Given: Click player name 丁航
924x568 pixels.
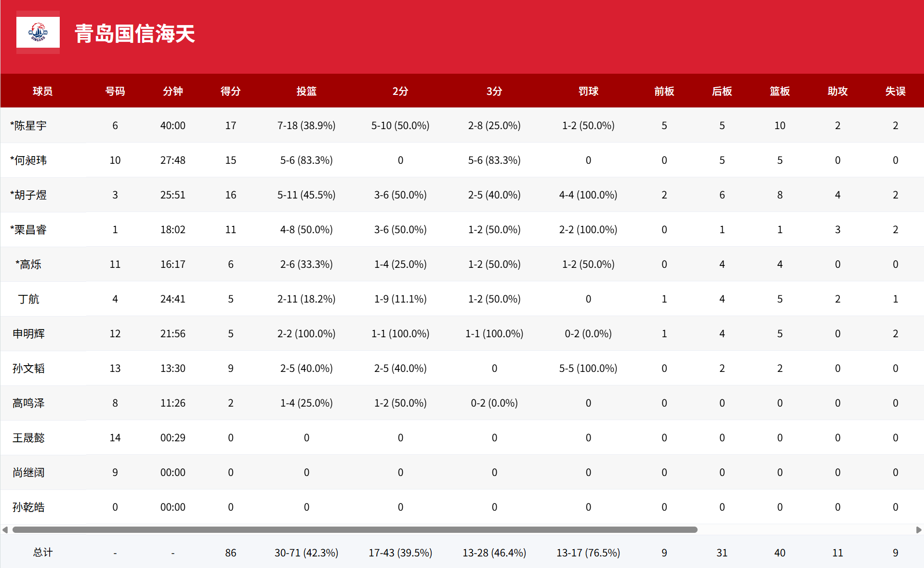Looking at the screenshot, I should coord(28,299).
